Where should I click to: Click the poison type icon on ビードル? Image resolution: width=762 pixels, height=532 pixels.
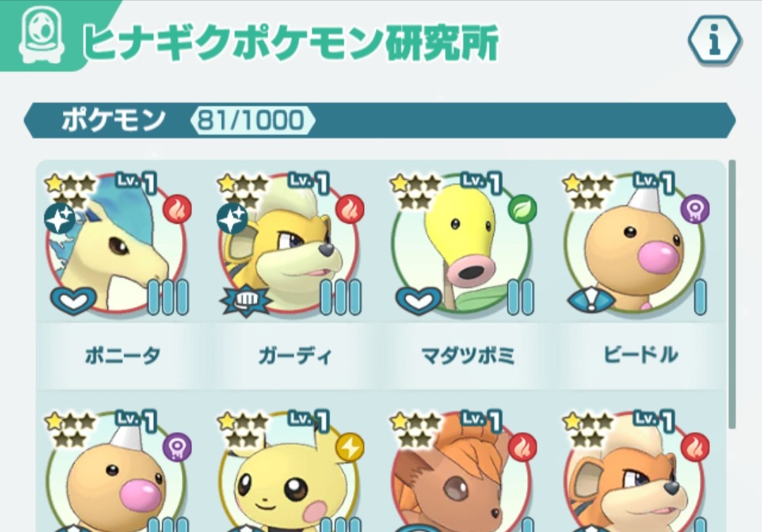pos(695,210)
